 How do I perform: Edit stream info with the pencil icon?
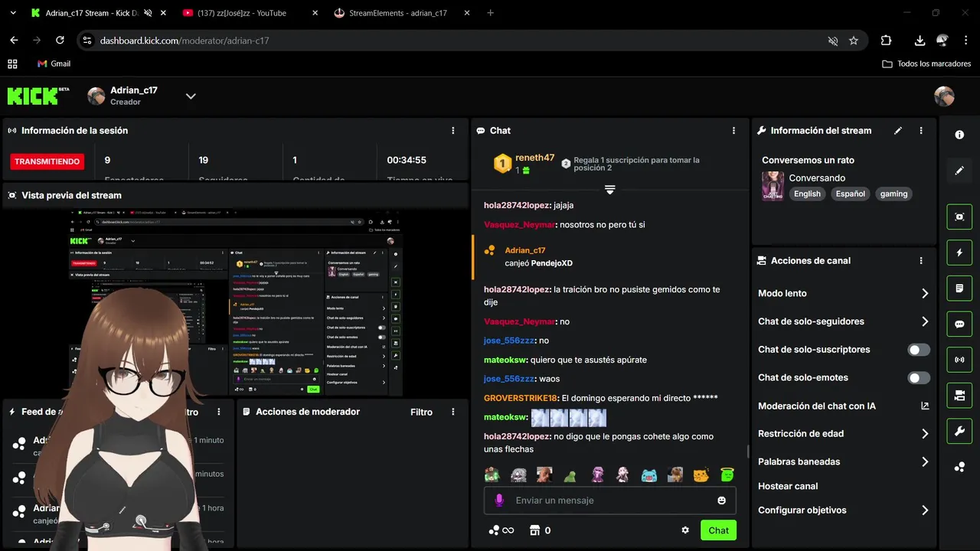click(898, 131)
